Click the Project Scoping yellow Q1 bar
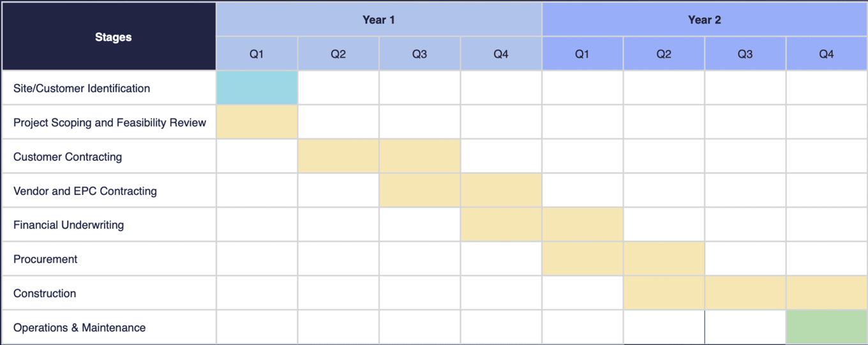The width and height of the screenshot is (868, 345). tap(257, 122)
